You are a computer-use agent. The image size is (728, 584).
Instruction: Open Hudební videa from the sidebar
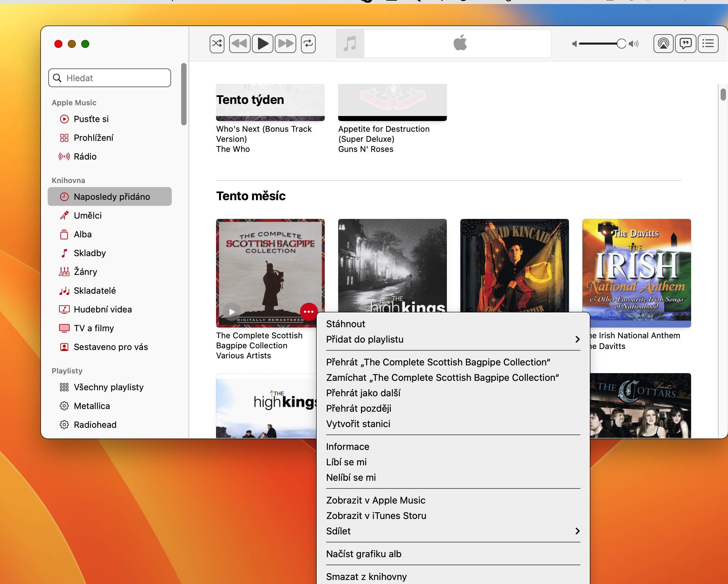103,309
